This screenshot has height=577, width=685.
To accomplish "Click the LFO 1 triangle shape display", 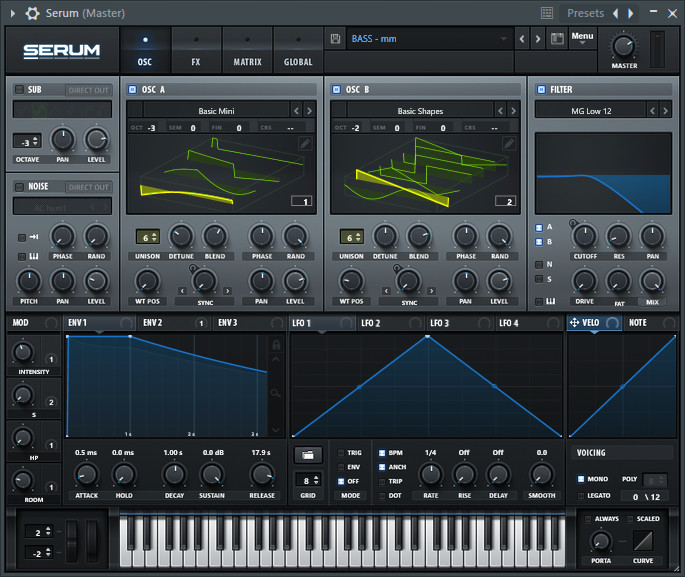I will pos(427,386).
